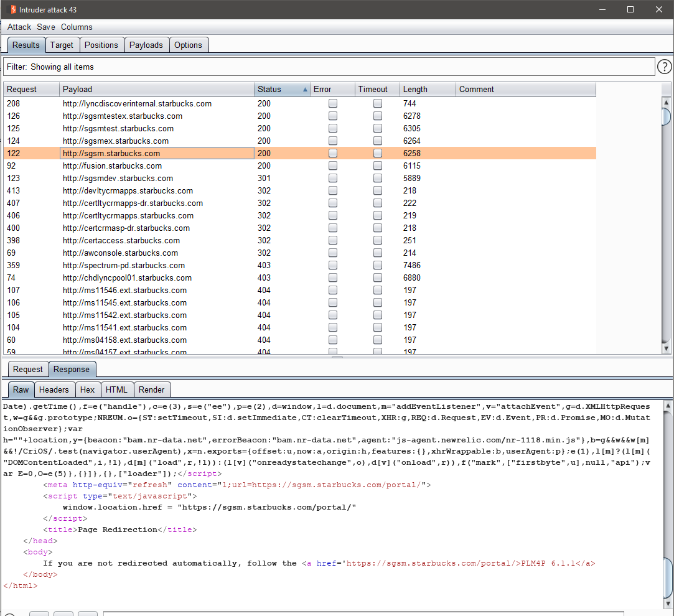The width and height of the screenshot is (674, 616).
Task: Toggle Timeout checkbox for sgsmtestex row
Action: [x=377, y=116]
